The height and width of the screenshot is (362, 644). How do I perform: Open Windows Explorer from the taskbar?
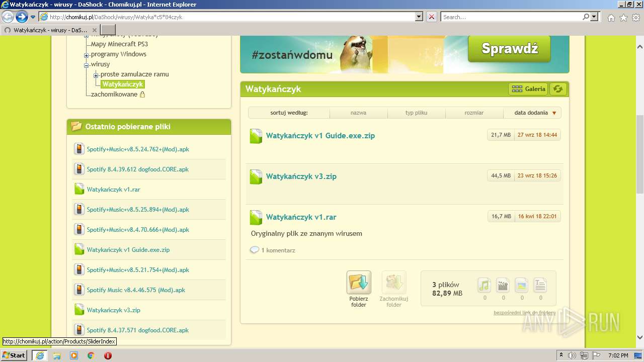(57, 355)
